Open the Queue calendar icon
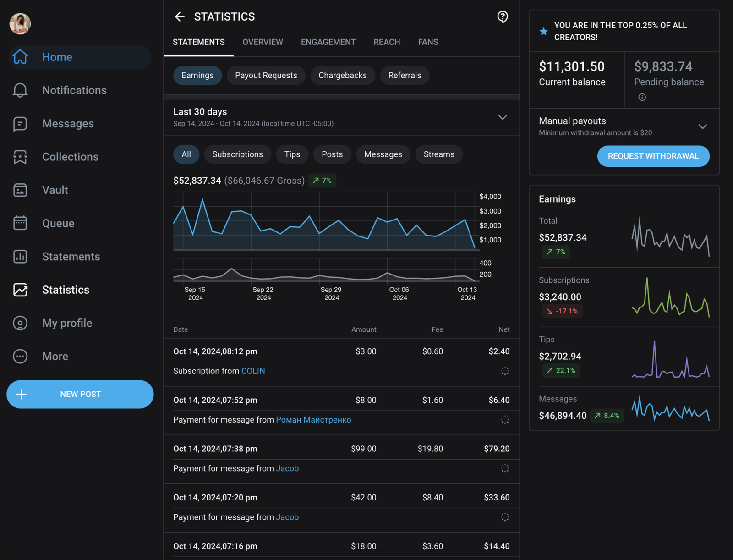 [20, 223]
